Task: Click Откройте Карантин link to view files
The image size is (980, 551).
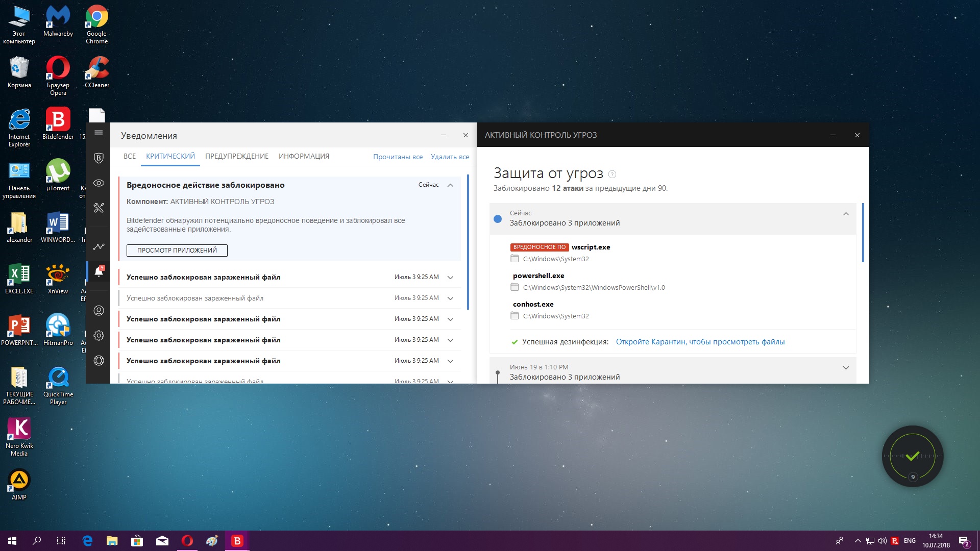Action: pos(700,342)
